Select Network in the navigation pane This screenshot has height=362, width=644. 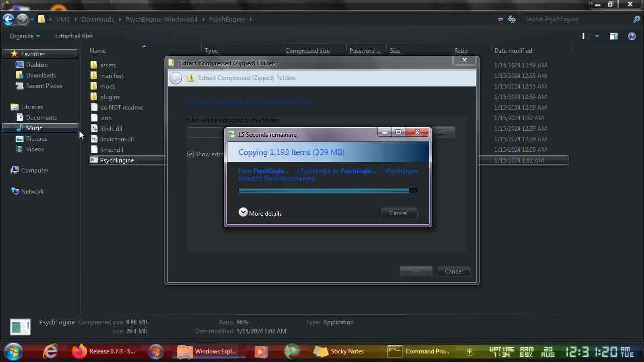pyautogui.click(x=32, y=192)
